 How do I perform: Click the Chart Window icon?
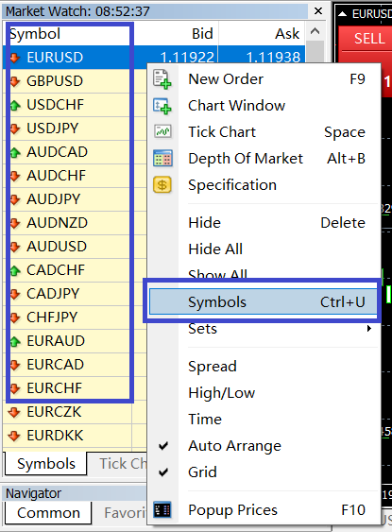[162, 106]
